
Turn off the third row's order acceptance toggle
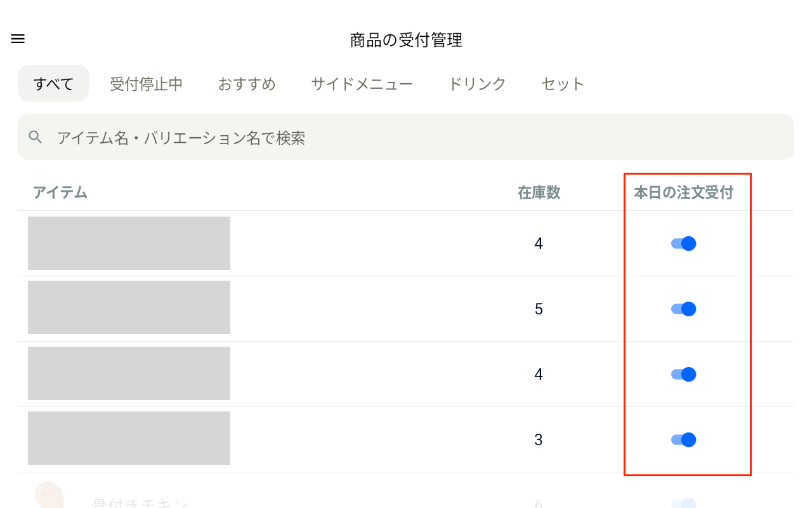684,374
